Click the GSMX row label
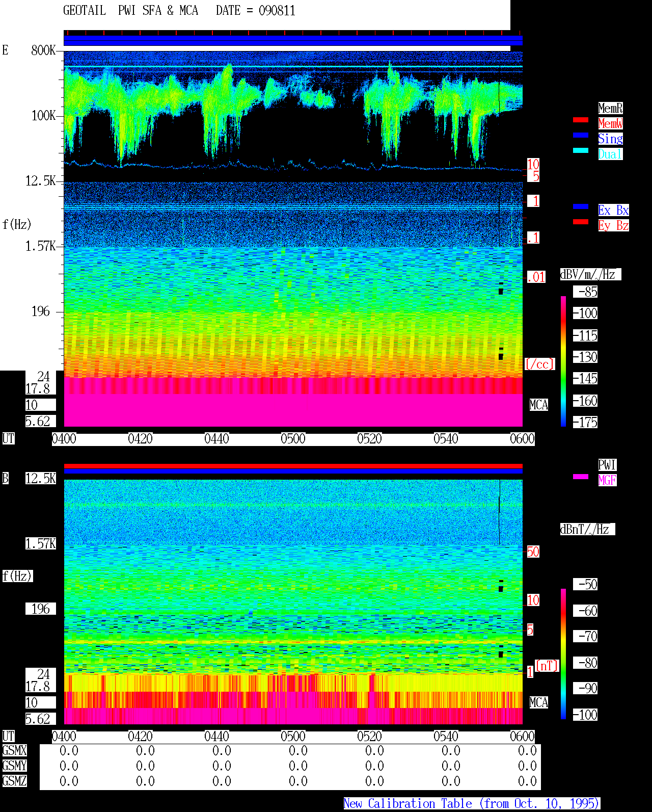This screenshot has height=812, width=652. 14,751
